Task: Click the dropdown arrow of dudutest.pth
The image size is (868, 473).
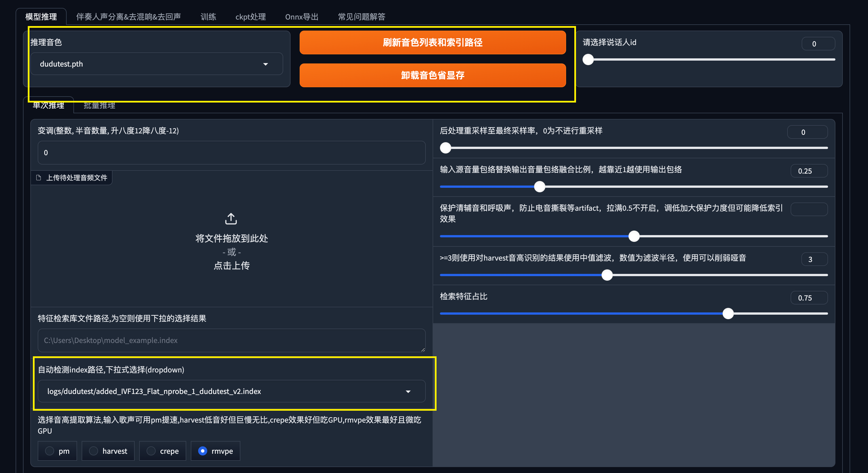Action: click(266, 64)
